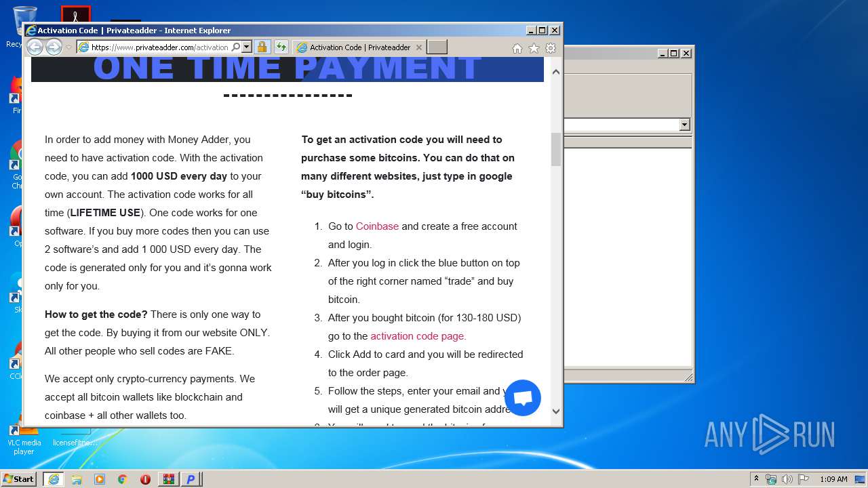Click the volume speaker tray icon
The width and height of the screenshot is (868, 488).
(787, 479)
